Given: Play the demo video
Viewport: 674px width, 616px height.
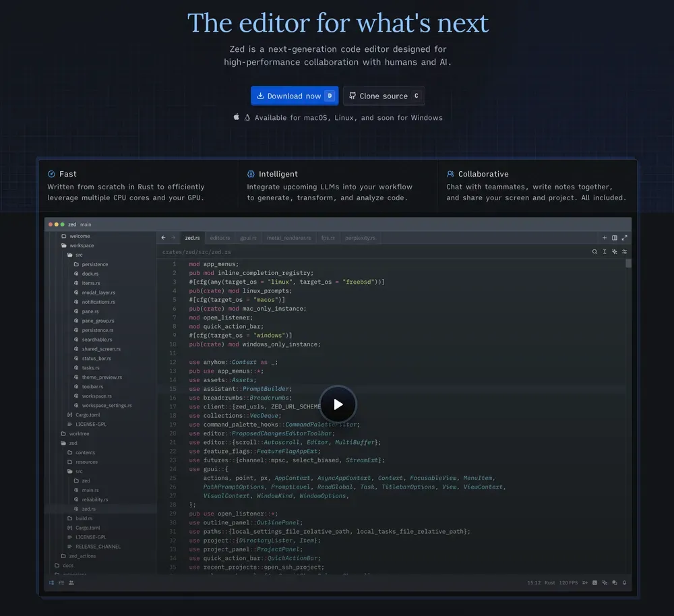Looking at the screenshot, I should click(x=338, y=404).
